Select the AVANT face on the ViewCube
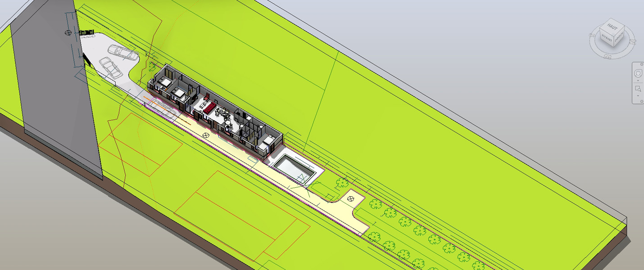The width and height of the screenshot is (644, 270). point(608,39)
